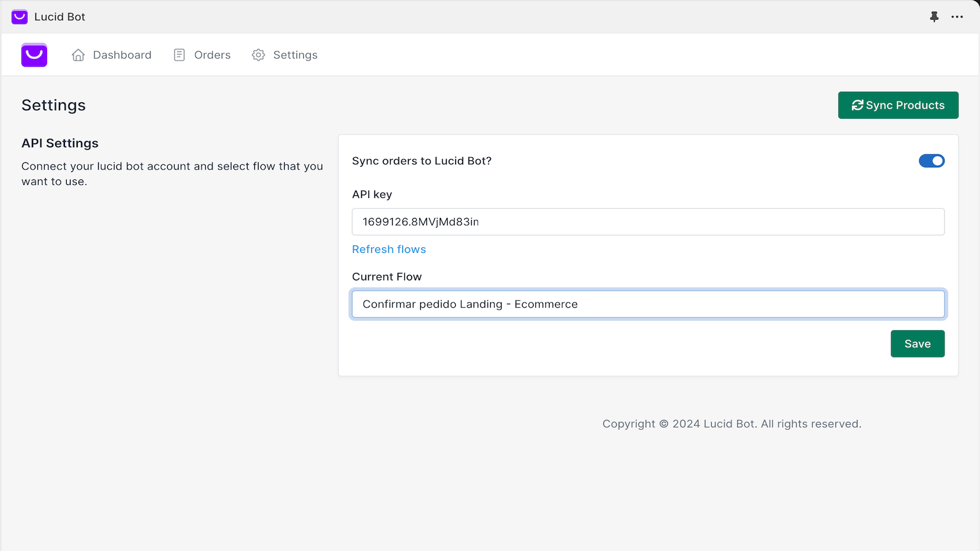Viewport: 980px width, 551px height.
Task: Click the API Settings heading
Action: (x=60, y=143)
